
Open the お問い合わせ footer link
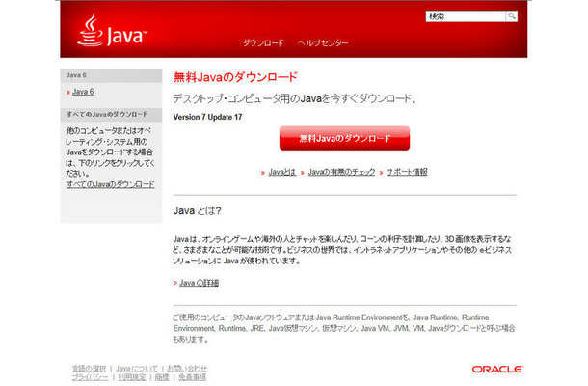(187, 369)
